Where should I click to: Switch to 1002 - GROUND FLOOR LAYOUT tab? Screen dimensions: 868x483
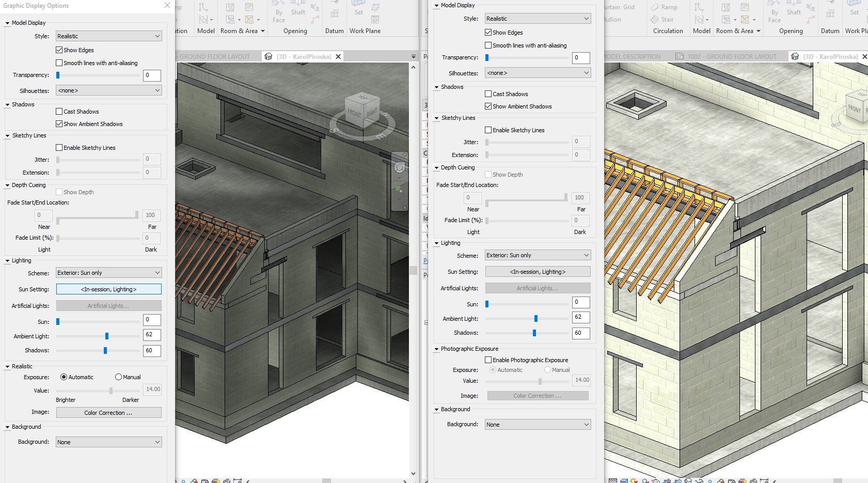(726, 57)
